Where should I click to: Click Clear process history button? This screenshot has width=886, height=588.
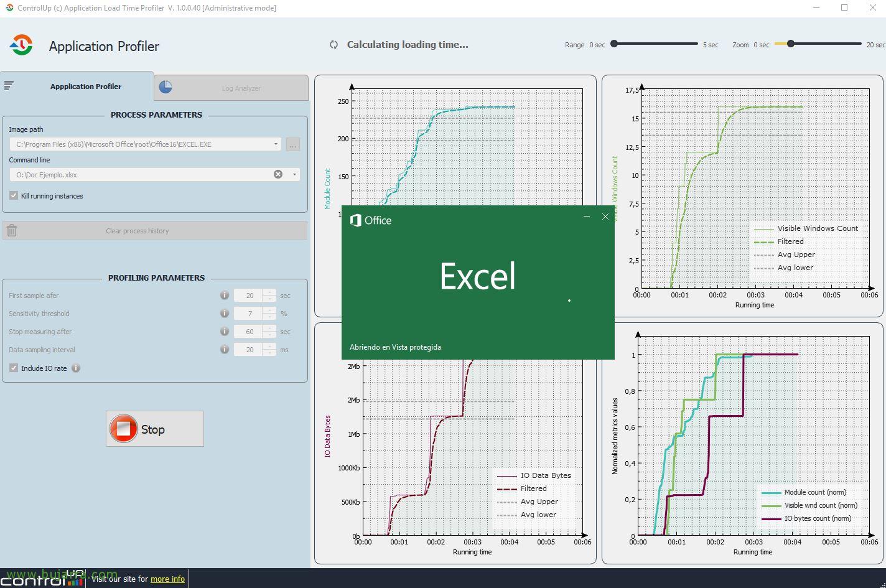click(x=155, y=231)
